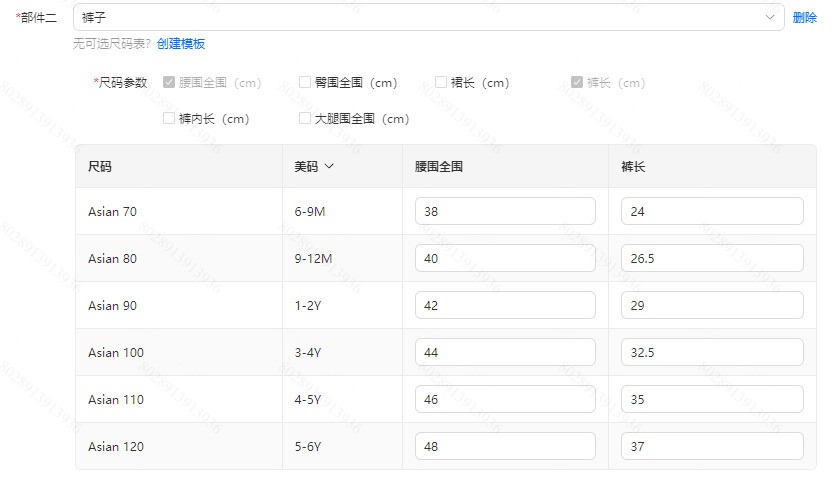
Task: Check the 裤内长 (cm) option
Action: click(x=169, y=119)
